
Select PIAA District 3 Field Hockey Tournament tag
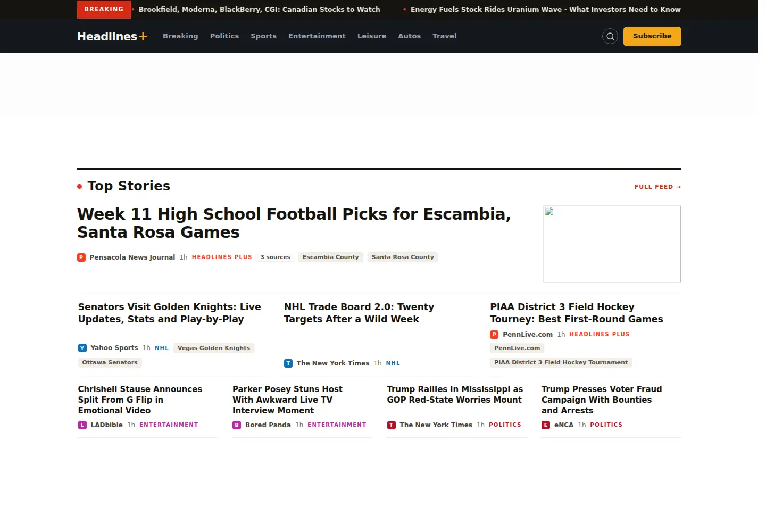coord(561,363)
